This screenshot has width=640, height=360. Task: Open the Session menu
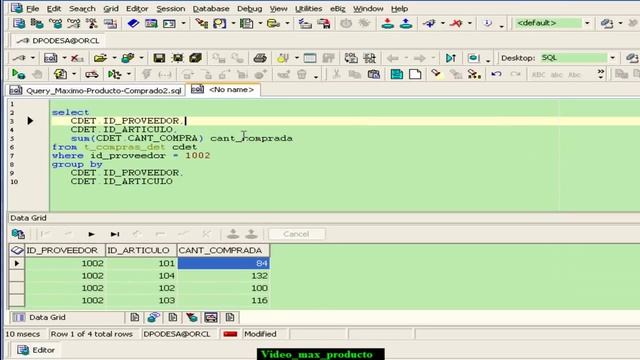(170, 9)
